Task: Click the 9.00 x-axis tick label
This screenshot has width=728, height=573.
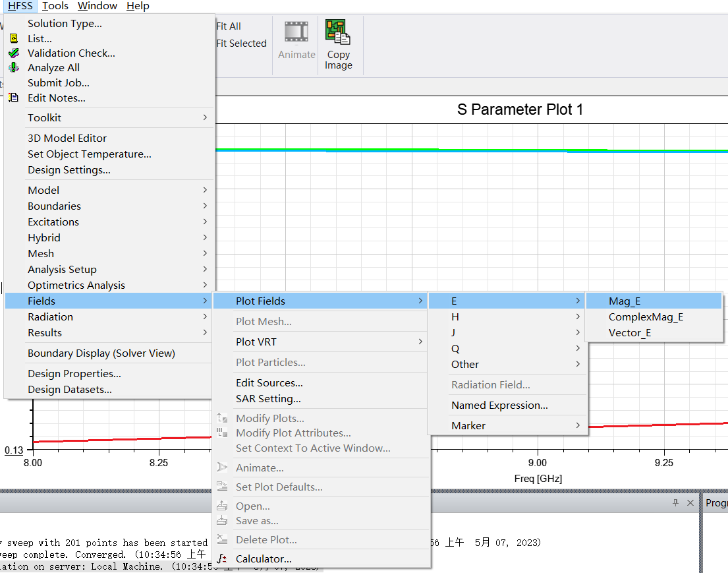Action: coord(537,462)
